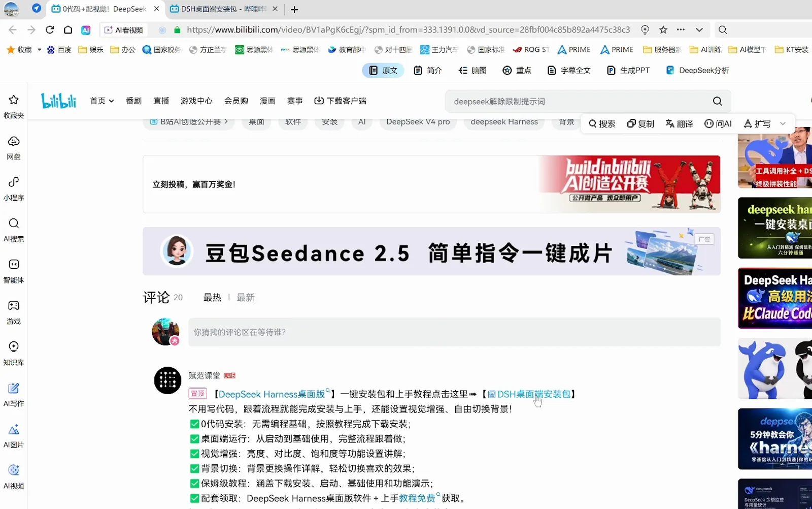Open the AI写作 sidebar icon
The height and width of the screenshot is (509, 812).
pos(14,394)
